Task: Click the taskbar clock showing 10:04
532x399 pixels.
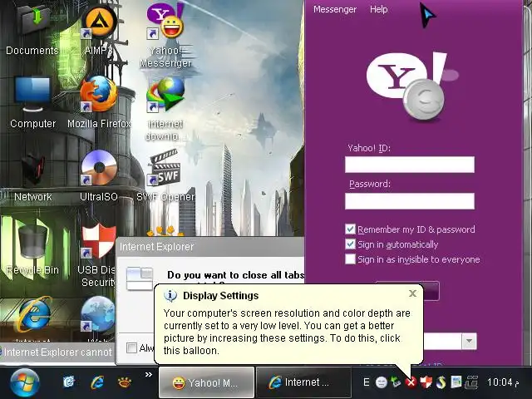Action: [x=503, y=382]
